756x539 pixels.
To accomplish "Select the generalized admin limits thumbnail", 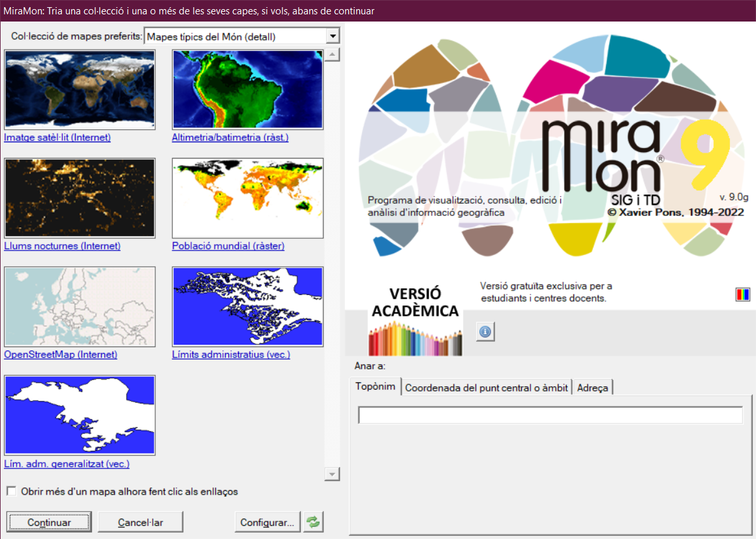I will click(x=80, y=415).
